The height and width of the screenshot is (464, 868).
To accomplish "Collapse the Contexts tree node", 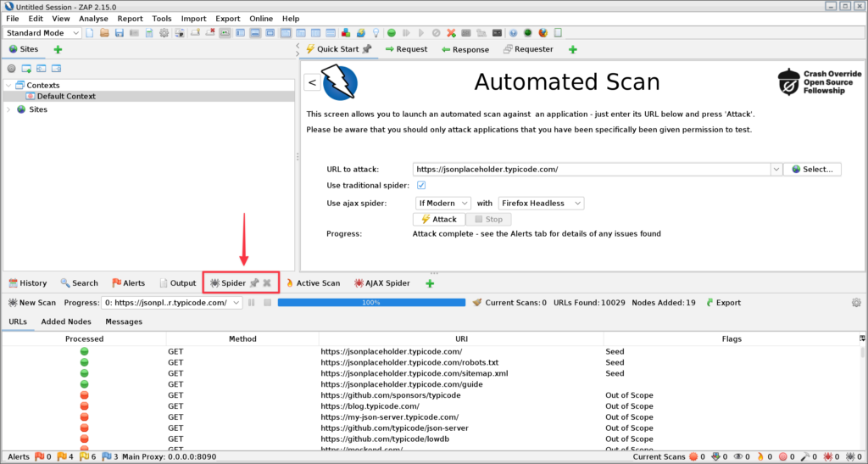I will [8, 86].
